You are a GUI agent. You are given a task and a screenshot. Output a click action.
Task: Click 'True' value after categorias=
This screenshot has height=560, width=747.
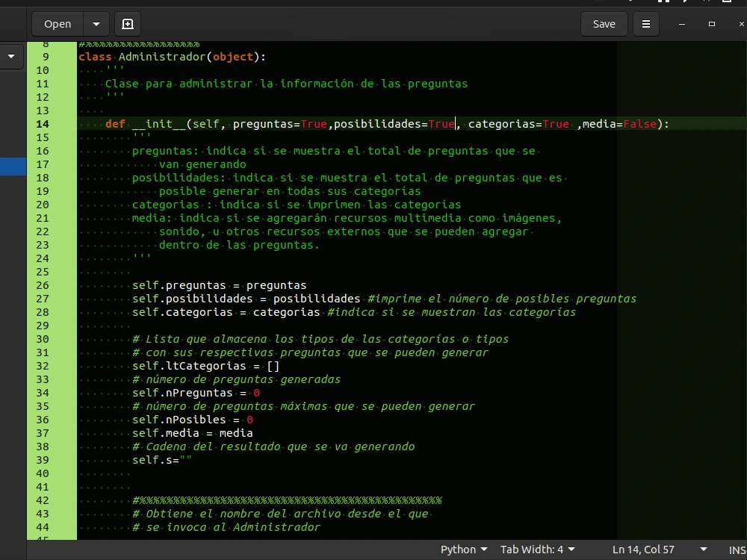click(x=556, y=124)
